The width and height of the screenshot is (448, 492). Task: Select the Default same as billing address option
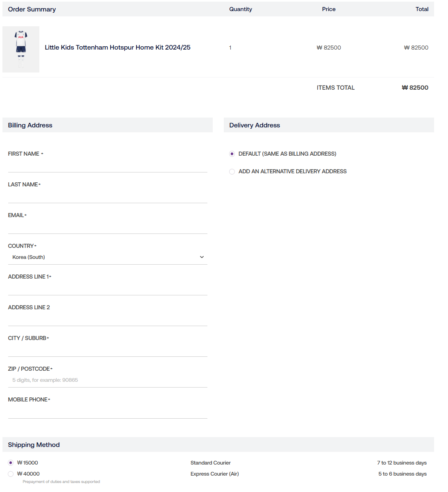[x=232, y=154]
